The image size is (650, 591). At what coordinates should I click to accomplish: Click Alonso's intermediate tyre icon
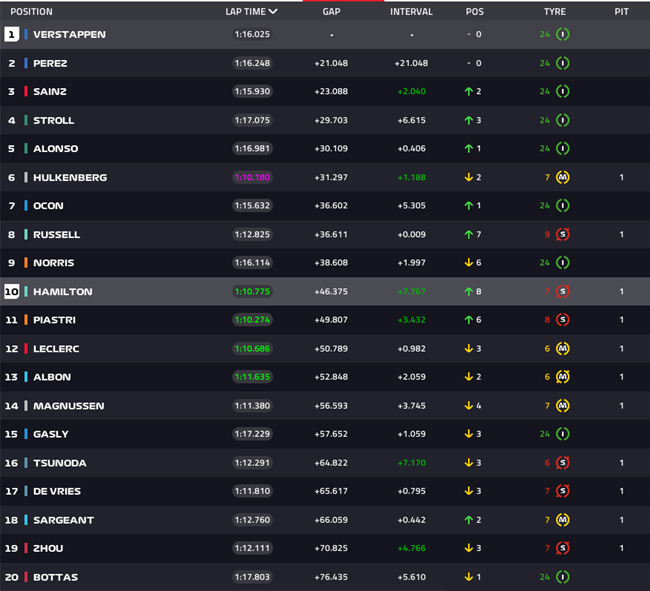(x=563, y=148)
